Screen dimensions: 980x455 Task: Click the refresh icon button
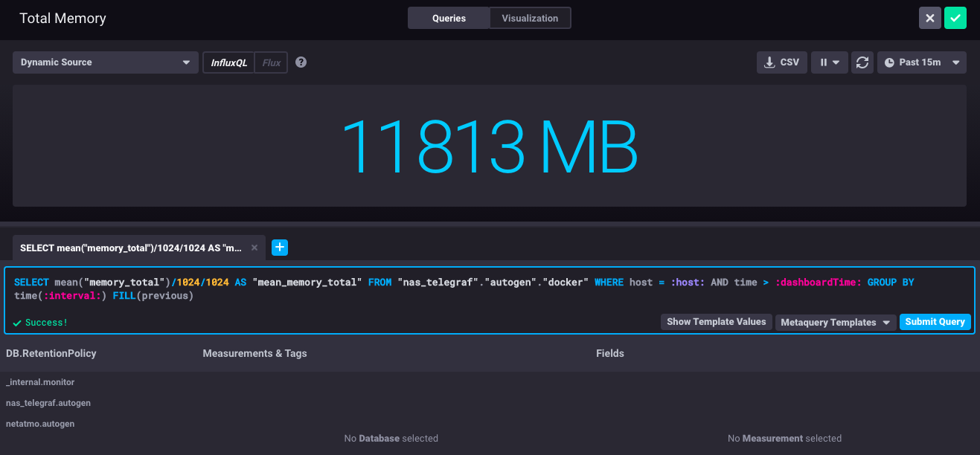coord(862,62)
